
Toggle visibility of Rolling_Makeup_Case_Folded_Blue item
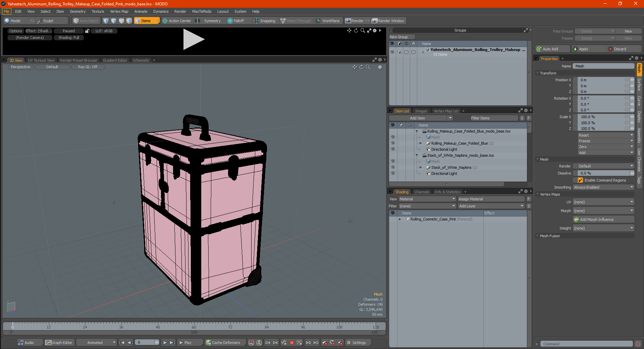pyautogui.click(x=393, y=143)
